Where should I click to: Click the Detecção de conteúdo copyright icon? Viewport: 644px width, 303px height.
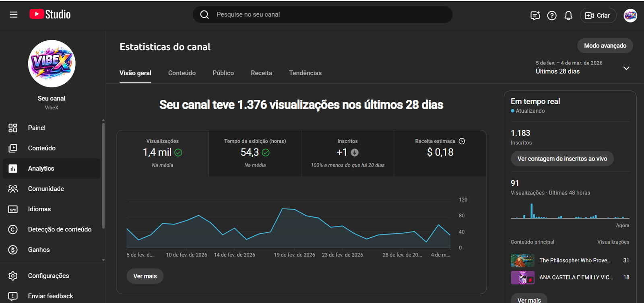13,229
